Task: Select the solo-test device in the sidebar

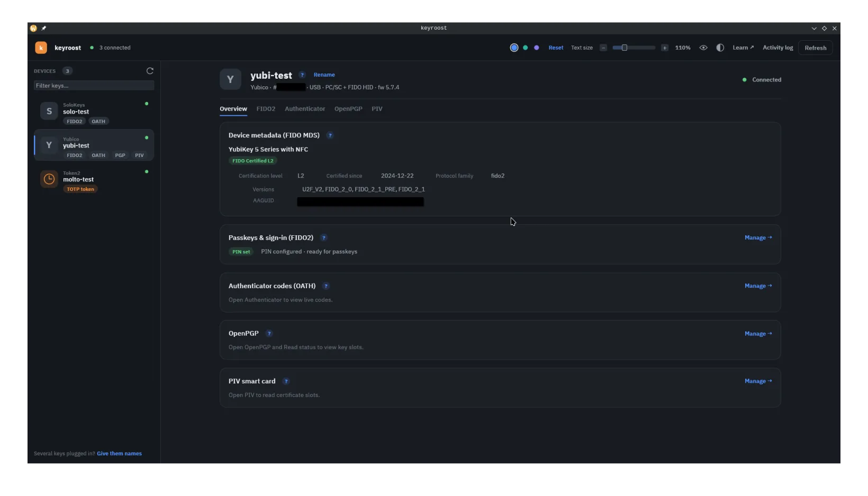Action: (94, 113)
